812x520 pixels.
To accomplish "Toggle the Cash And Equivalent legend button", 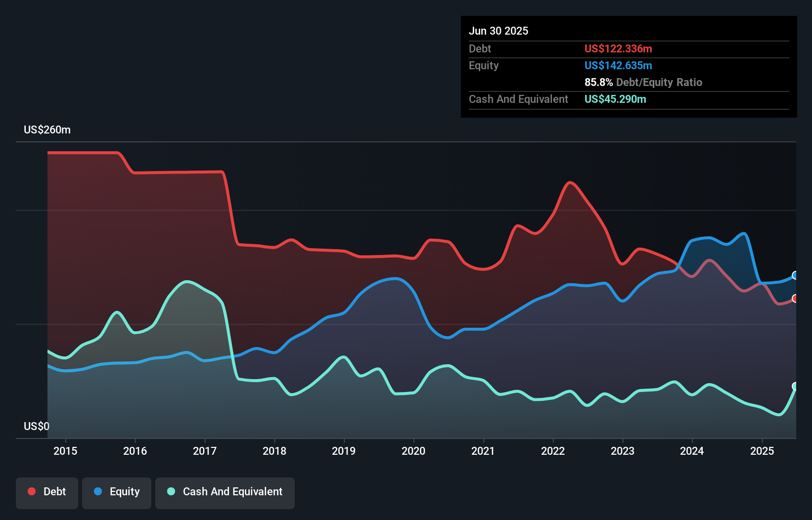I will (x=225, y=493).
